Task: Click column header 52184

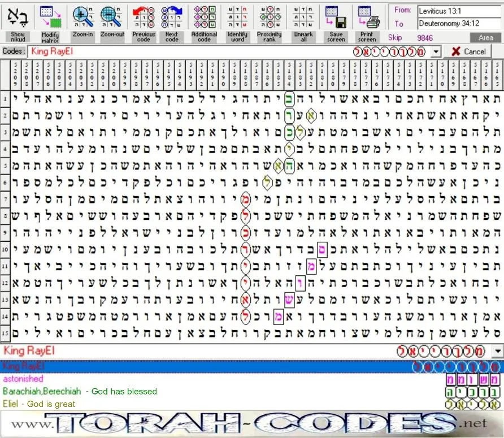Action: tap(289, 74)
